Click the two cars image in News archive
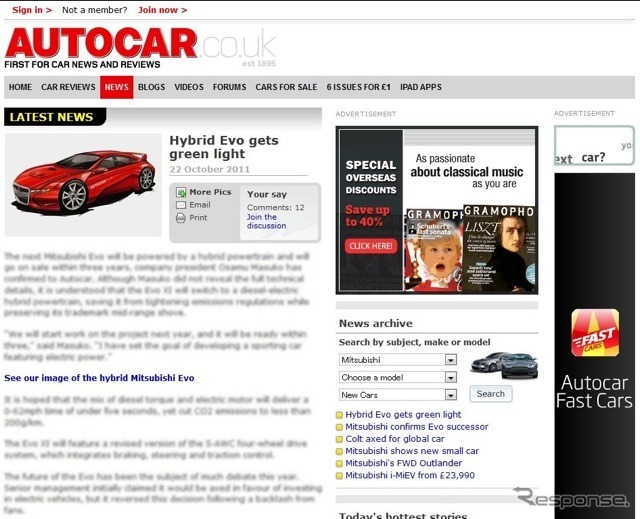 point(504,364)
